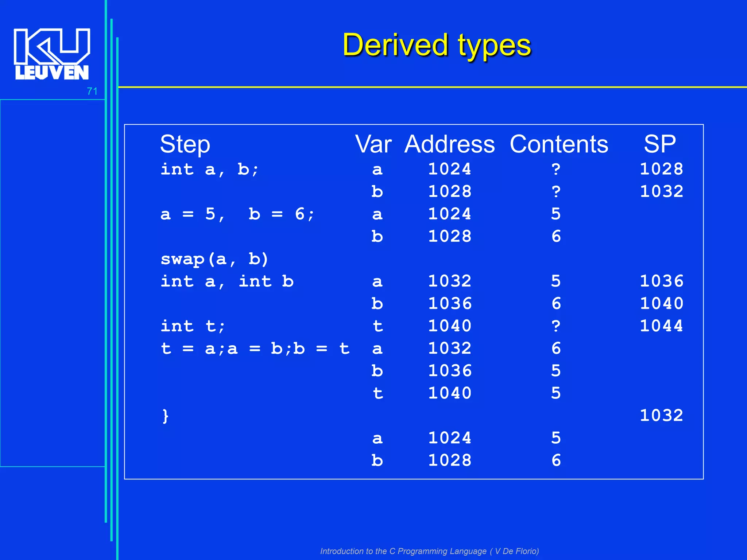Viewport: 747px width, 560px height.
Task: Click the 'Contents' column header
Action: click(559, 144)
